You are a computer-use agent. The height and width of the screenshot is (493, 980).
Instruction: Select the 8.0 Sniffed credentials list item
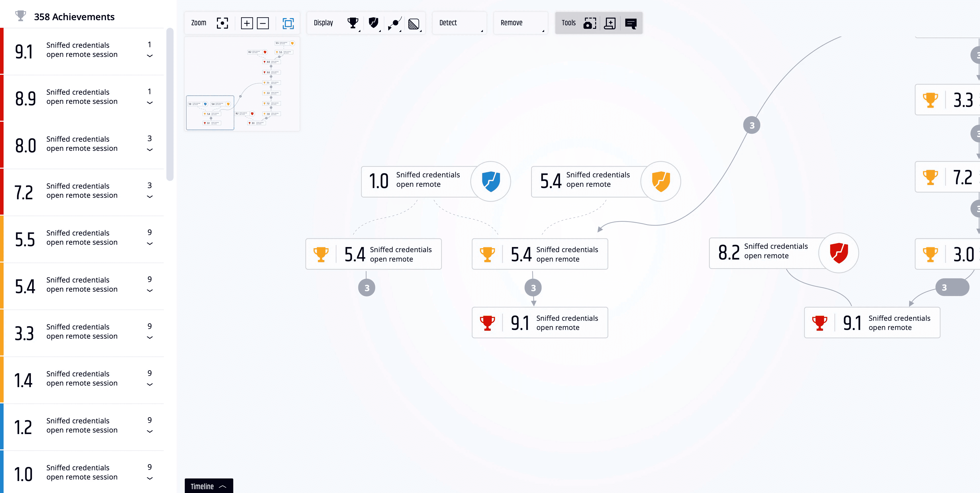pyautogui.click(x=82, y=144)
